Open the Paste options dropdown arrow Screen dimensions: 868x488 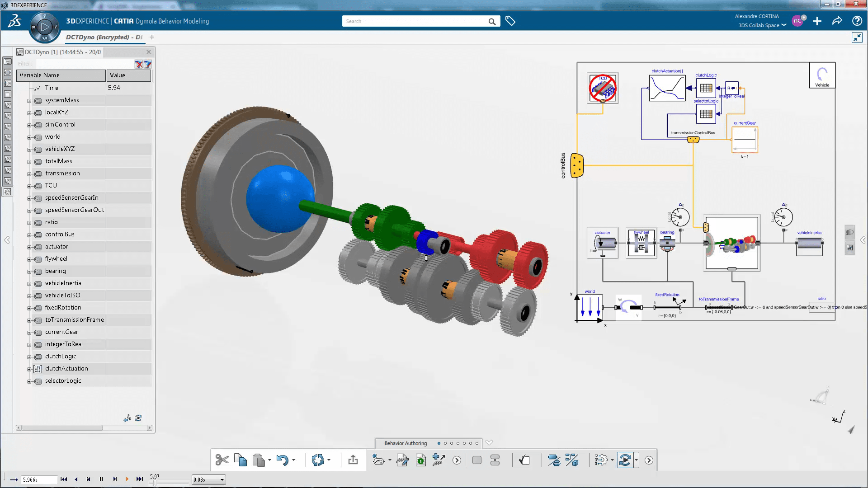(x=269, y=460)
